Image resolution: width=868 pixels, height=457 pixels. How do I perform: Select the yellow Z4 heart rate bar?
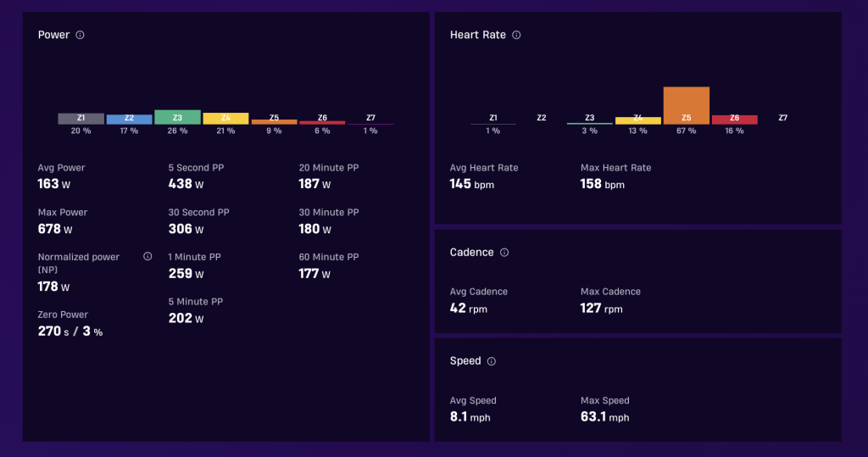[637, 120]
